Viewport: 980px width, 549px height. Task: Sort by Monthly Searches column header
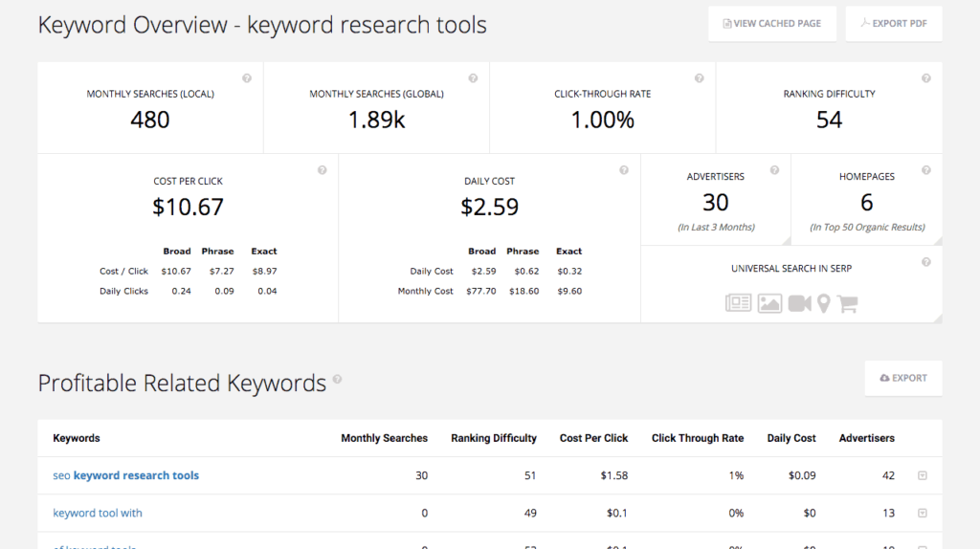tap(385, 438)
